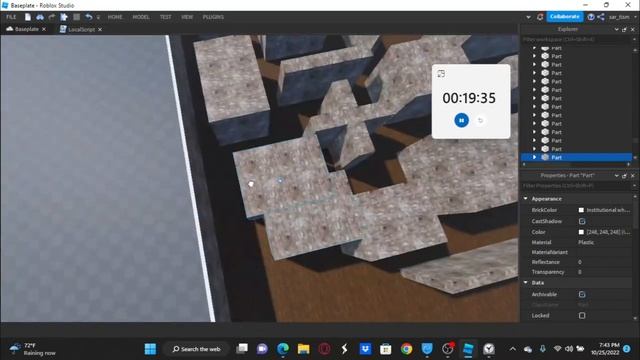Viewport: 640px width, 360px height.
Task: Open the red notifications icon beside Collaborate
Action: [540, 17]
